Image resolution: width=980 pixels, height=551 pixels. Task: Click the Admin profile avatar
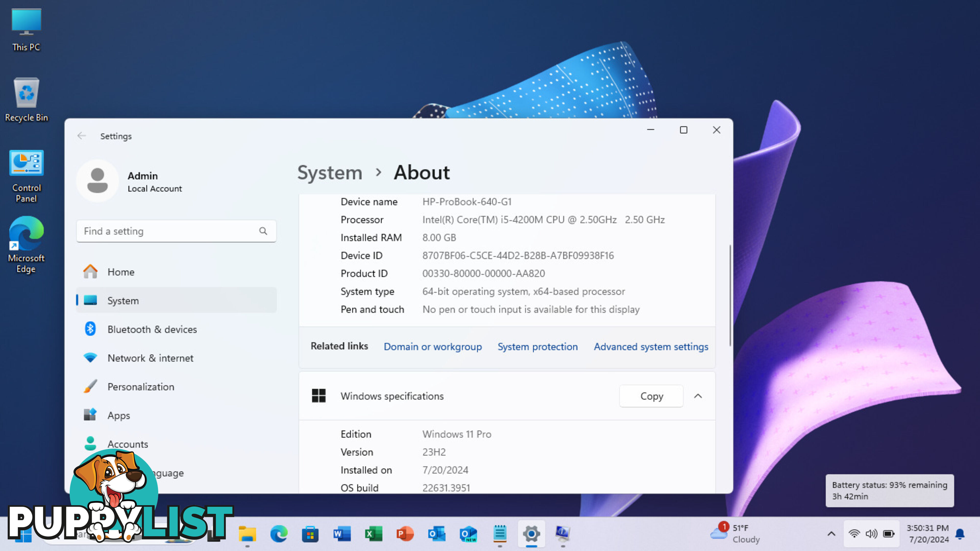click(x=97, y=181)
